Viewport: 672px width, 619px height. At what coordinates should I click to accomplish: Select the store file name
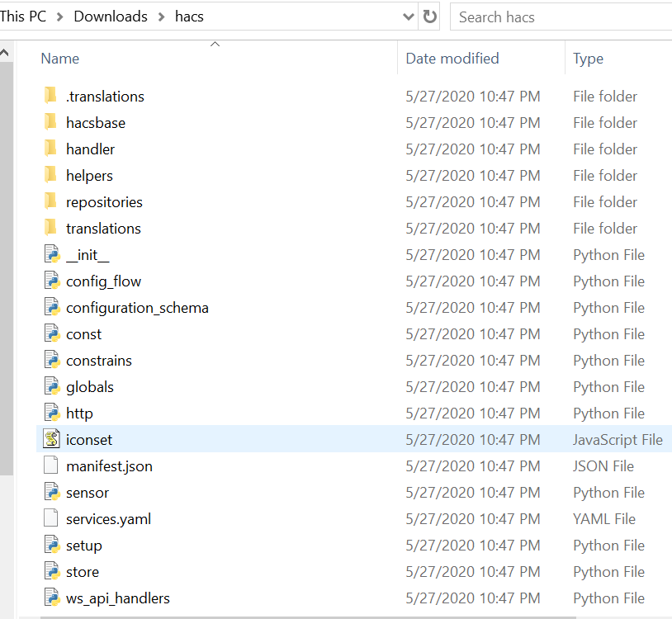(83, 572)
